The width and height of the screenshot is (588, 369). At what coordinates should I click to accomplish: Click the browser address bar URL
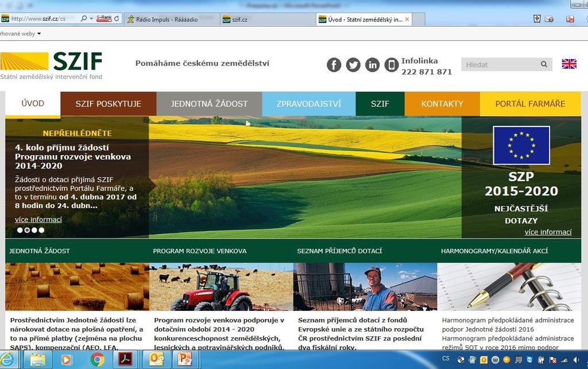38,18
